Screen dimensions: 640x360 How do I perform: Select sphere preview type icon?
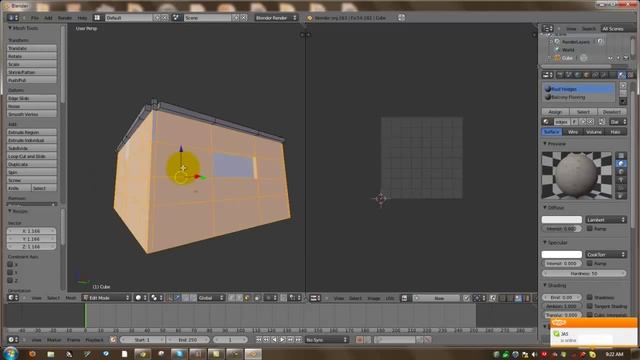pyautogui.click(x=621, y=164)
